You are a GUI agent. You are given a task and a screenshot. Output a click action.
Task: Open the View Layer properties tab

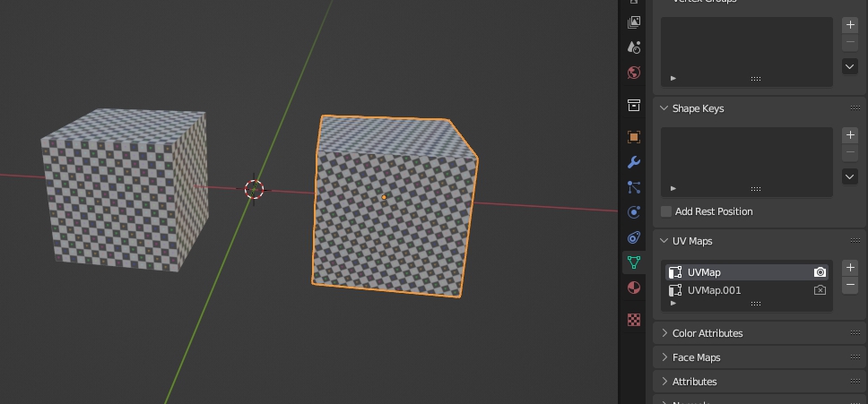click(634, 21)
